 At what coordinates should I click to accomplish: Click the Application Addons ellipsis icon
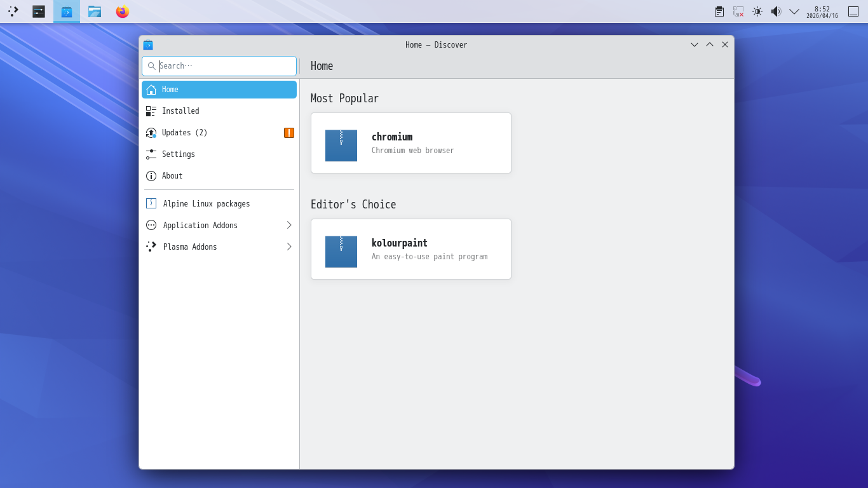tap(151, 225)
